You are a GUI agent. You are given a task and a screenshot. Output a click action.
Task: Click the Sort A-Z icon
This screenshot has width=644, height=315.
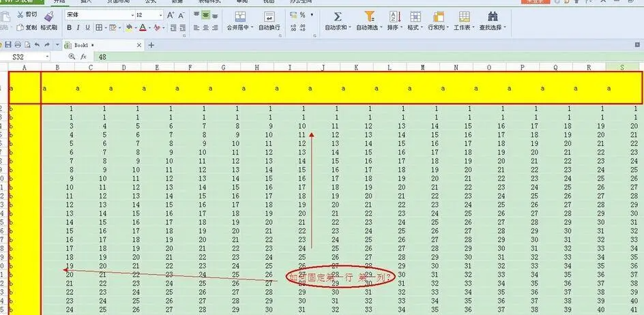(395, 16)
